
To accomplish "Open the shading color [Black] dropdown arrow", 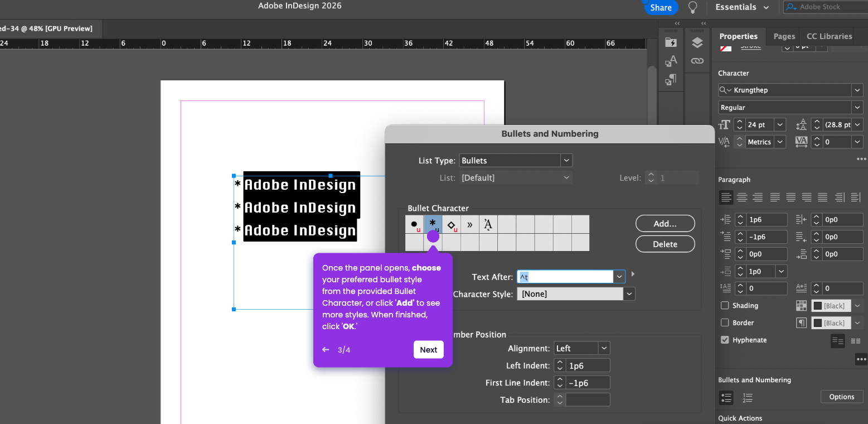I will click(x=857, y=306).
